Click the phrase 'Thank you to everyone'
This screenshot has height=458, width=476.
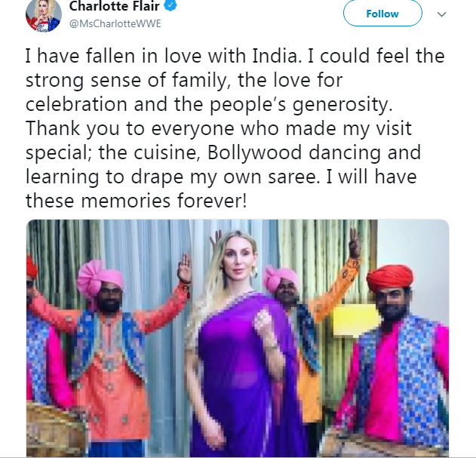pyautogui.click(x=130, y=129)
